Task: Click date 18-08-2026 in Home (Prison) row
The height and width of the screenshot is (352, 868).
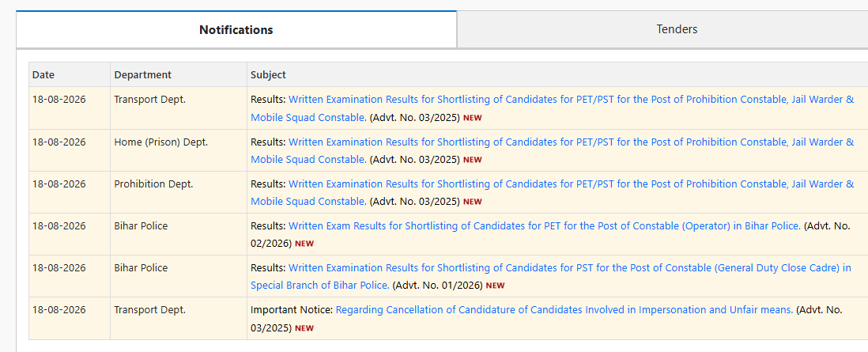Action: pyautogui.click(x=59, y=142)
